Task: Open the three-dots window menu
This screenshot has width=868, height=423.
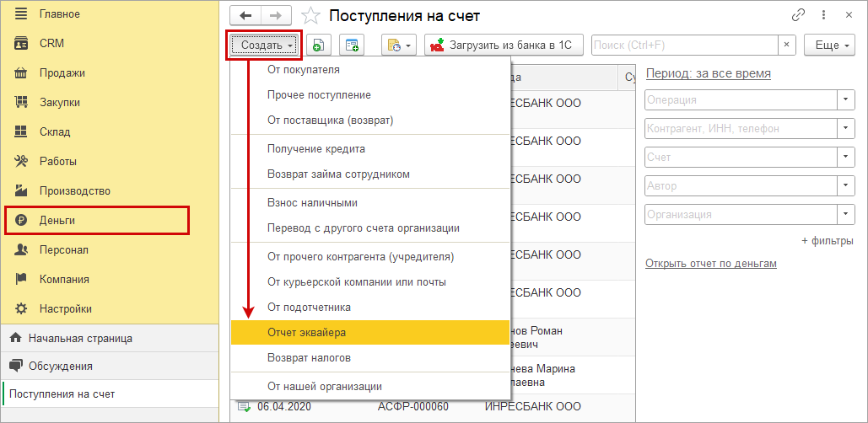Action: click(x=823, y=15)
